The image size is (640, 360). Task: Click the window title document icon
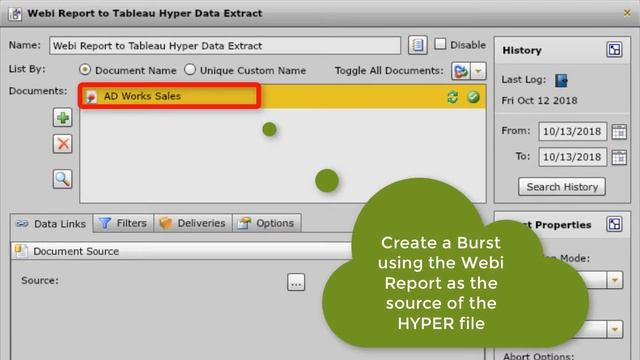(x=15, y=13)
